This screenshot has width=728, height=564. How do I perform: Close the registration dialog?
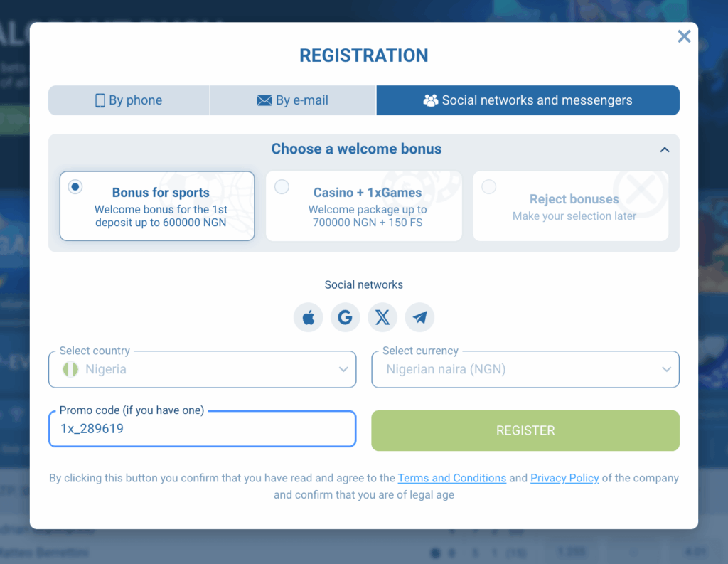point(684,36)
